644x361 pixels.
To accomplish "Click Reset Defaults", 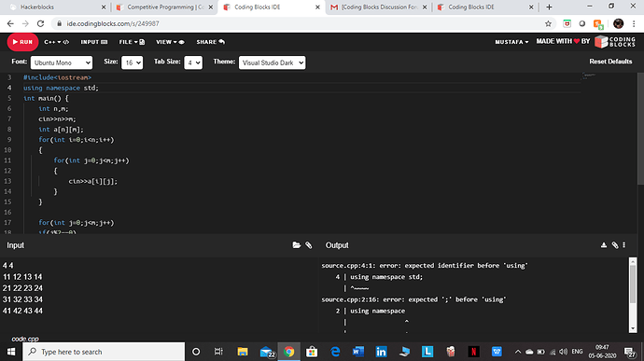I will click(610, 62).
